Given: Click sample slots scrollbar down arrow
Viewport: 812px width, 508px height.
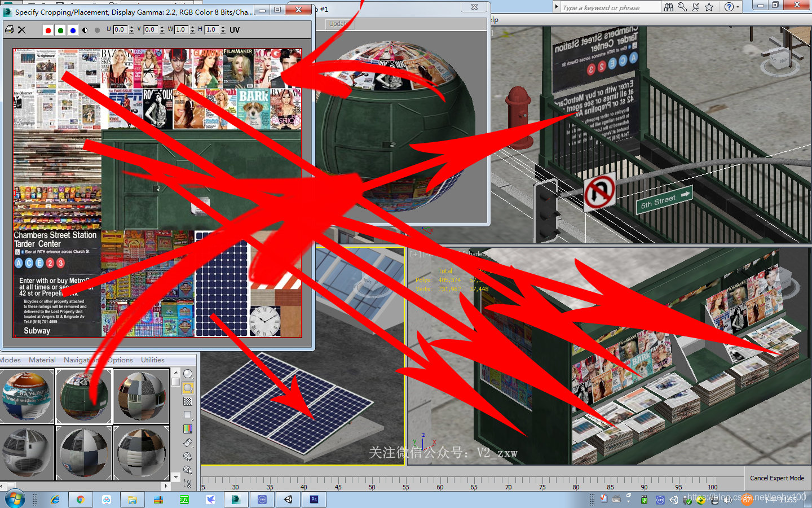Looking at the screenshot, I should (175, 477).
